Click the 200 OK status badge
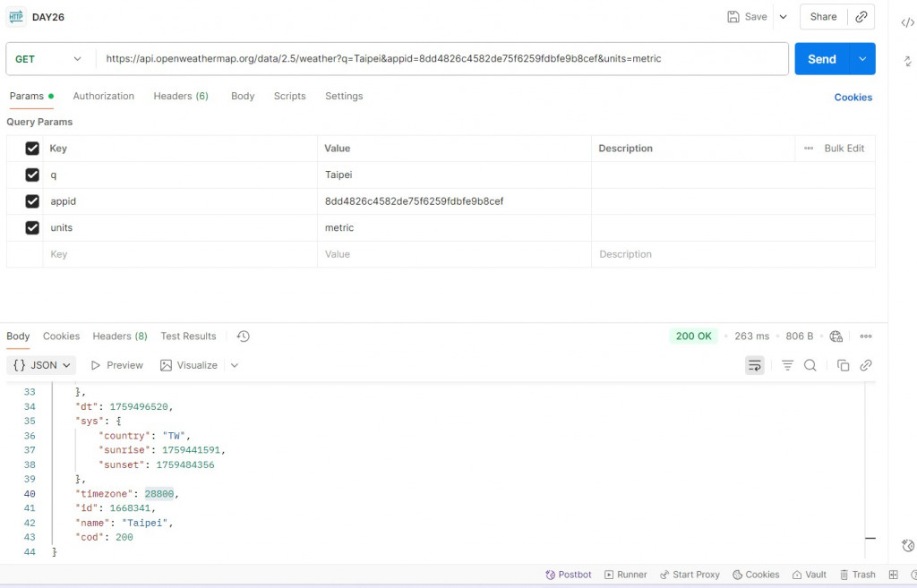The image size is (917, 588). pyautogui.click(x=694, y=337)
